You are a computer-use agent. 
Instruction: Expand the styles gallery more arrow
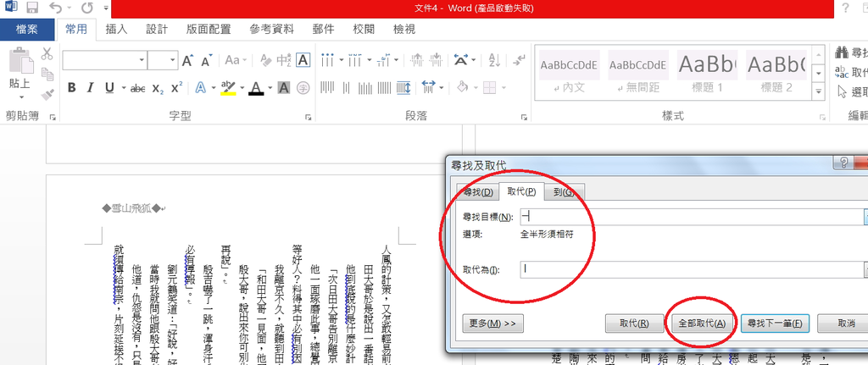[819, 91]
